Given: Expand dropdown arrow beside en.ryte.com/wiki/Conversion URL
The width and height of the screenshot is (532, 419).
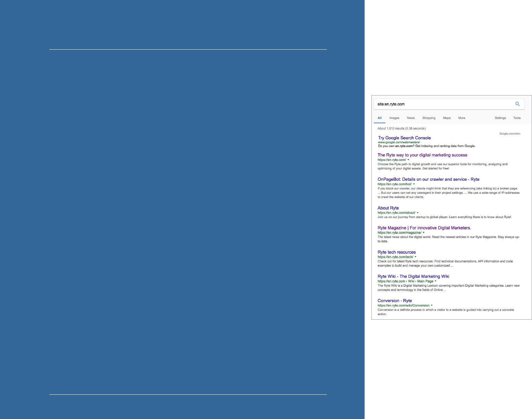Looking at the screenshot, I should (431, 306).
